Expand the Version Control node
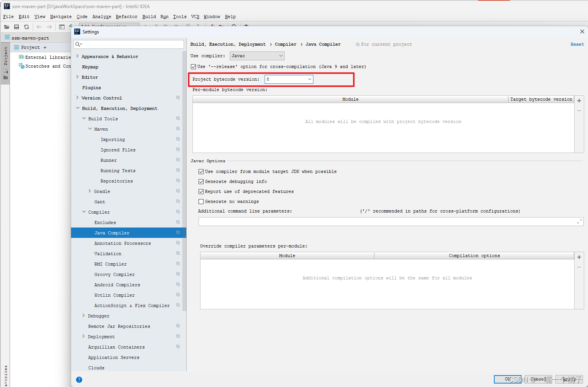The width and height of the screenshot is (588, 387). [x=78, y=98]
